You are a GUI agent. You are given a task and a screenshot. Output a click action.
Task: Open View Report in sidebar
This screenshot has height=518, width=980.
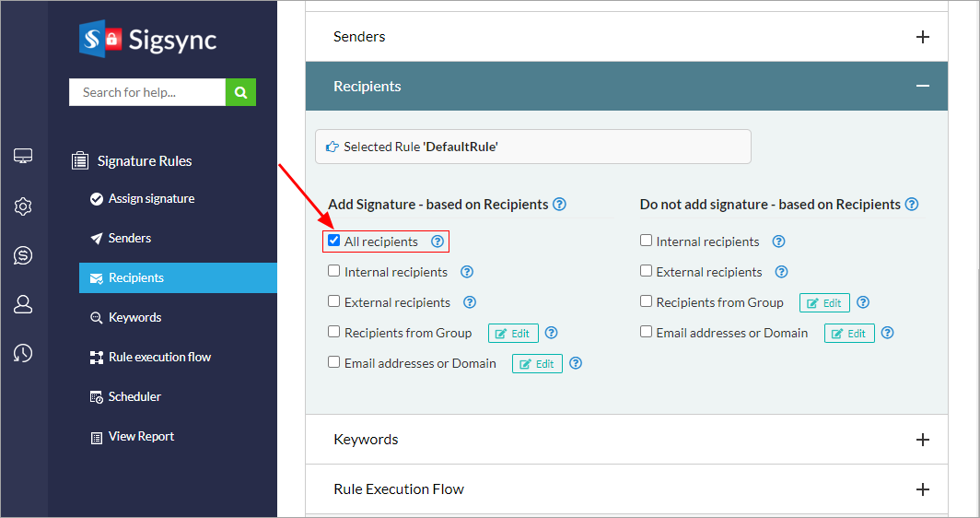pos(141,437)
